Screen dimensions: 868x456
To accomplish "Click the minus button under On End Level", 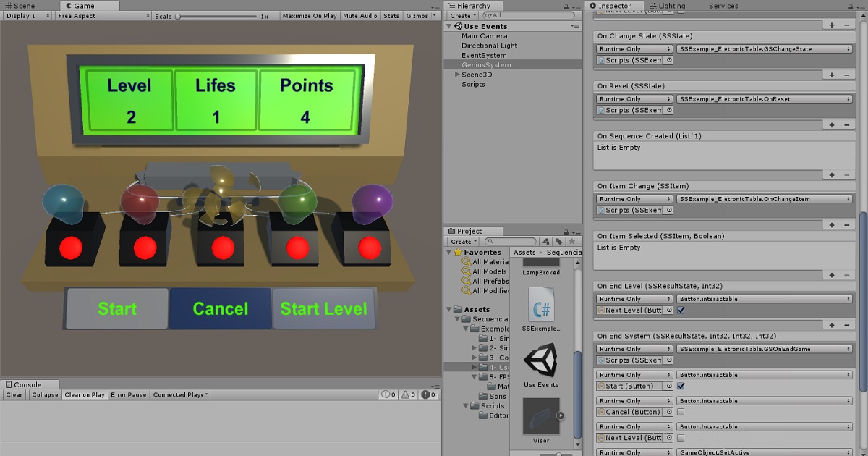I will [847, 325].
